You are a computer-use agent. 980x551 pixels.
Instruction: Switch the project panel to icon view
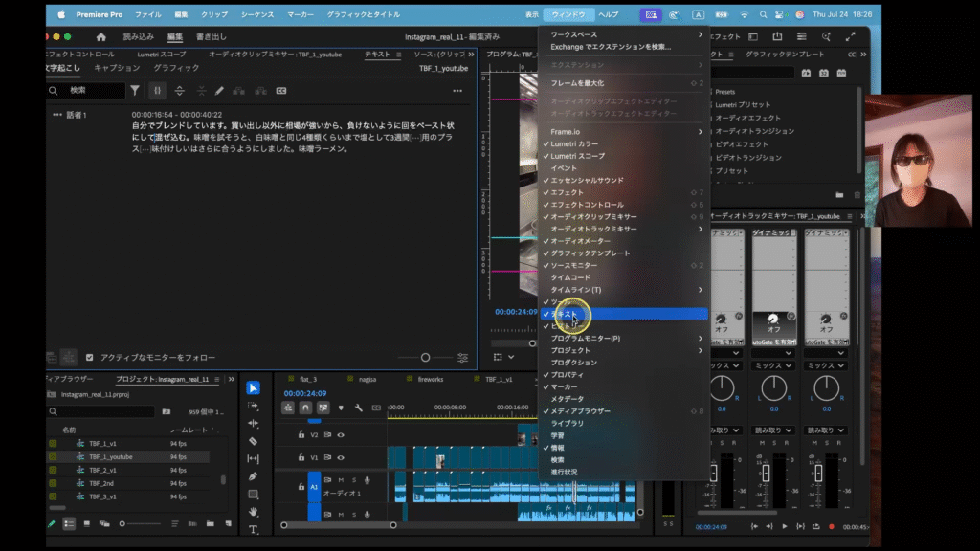[87, 523]
